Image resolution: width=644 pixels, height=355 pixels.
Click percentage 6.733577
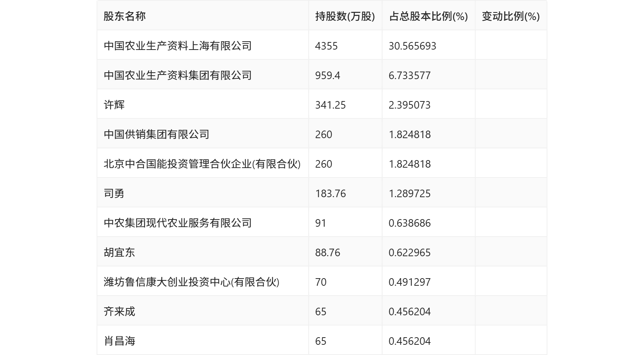point(410,75)
